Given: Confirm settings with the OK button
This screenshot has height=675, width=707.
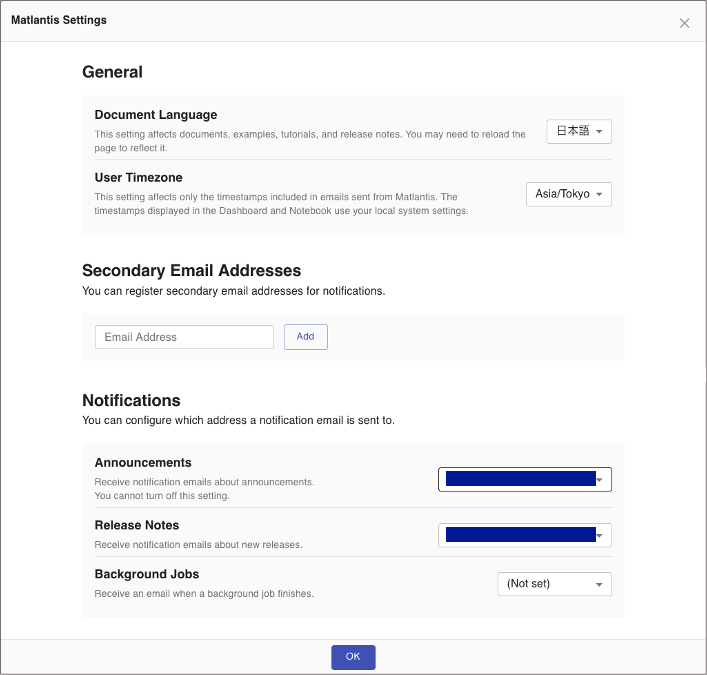Looking at the screenshot, I should tap(353, 657).
